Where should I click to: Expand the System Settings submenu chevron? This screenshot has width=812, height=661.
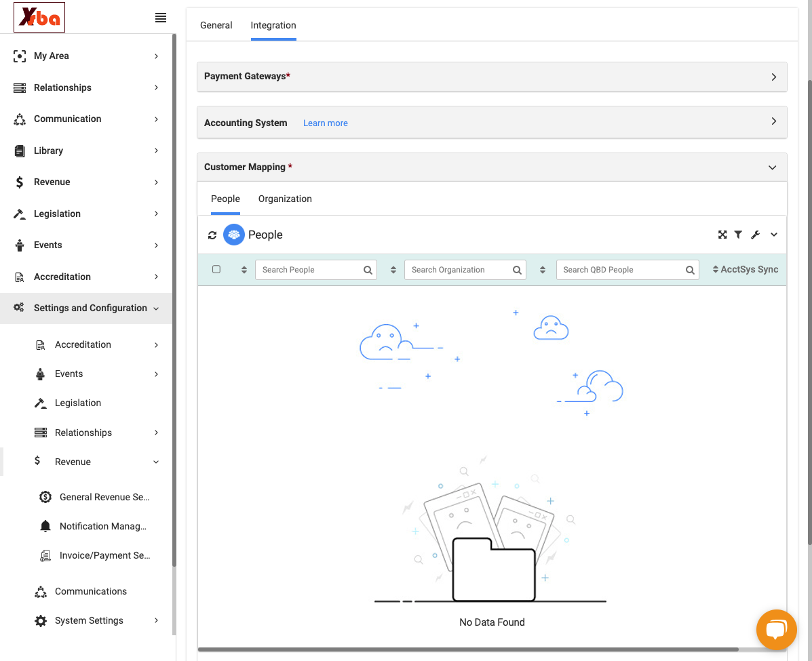[x=156, y=620]
